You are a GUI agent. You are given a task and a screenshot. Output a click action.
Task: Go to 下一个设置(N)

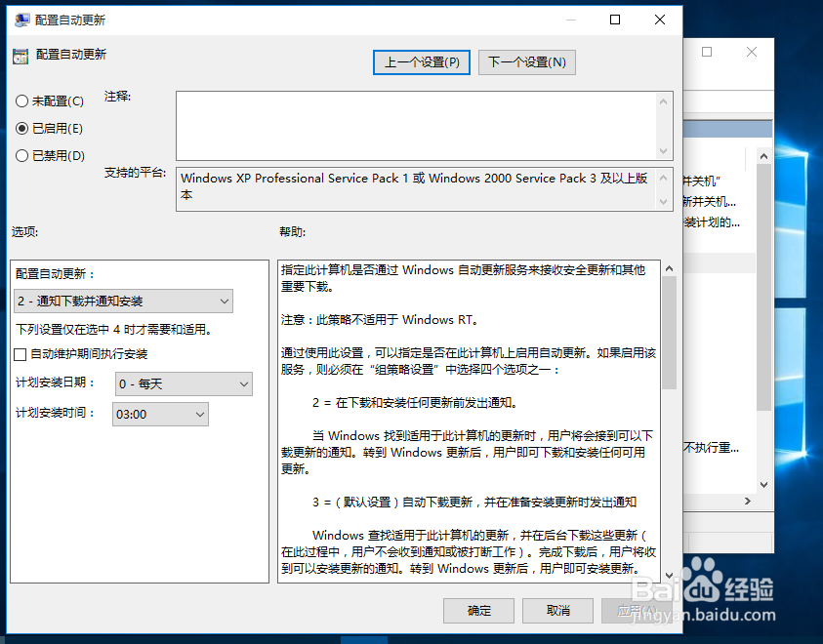[x=527, y=62]
